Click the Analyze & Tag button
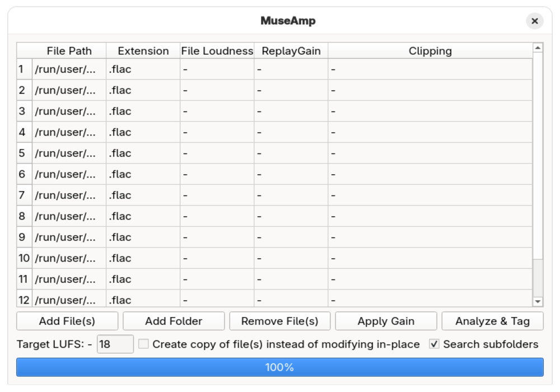Screen dimensions: 560x392 (492, 321)
